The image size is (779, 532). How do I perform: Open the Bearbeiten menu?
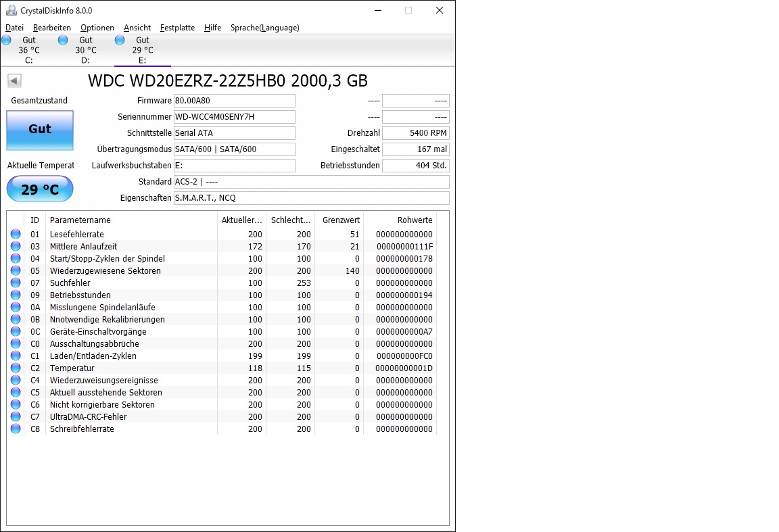coord(51,28)
